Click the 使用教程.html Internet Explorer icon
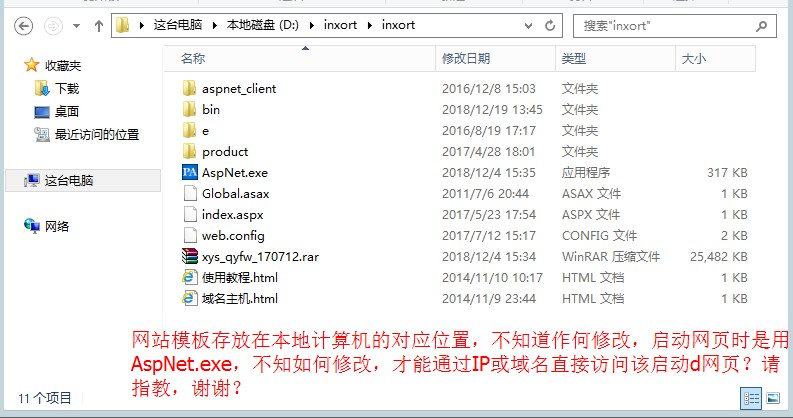The image size is (793, 418). 190,278
